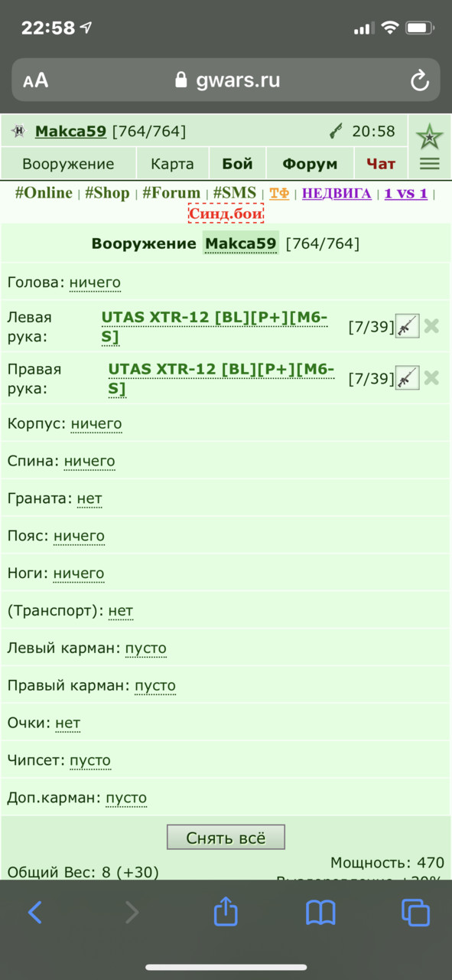Remove left hand weapon with X icon

[x=431, y=326]
